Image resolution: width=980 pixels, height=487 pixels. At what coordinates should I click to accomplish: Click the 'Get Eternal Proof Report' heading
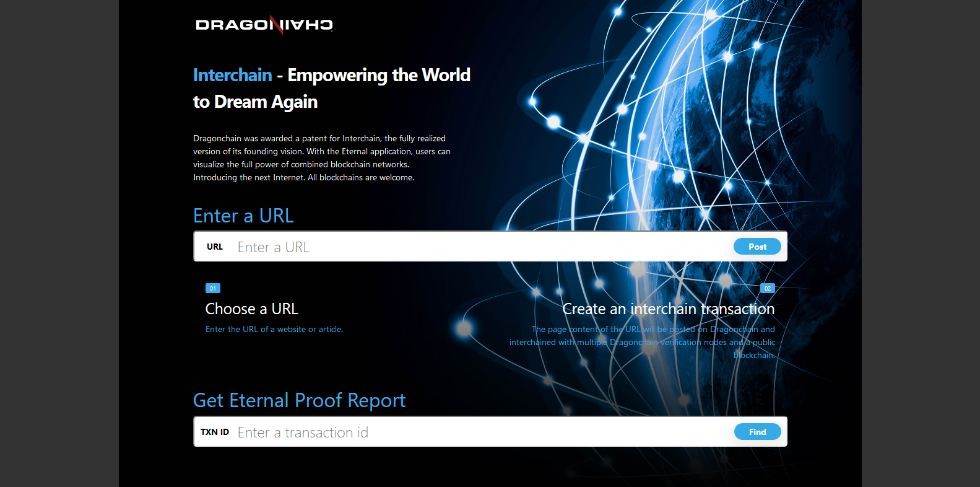click(299, 400)
